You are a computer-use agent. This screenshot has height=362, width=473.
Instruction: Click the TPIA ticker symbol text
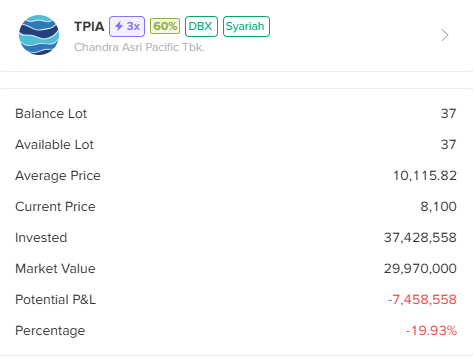coord(89,26)
